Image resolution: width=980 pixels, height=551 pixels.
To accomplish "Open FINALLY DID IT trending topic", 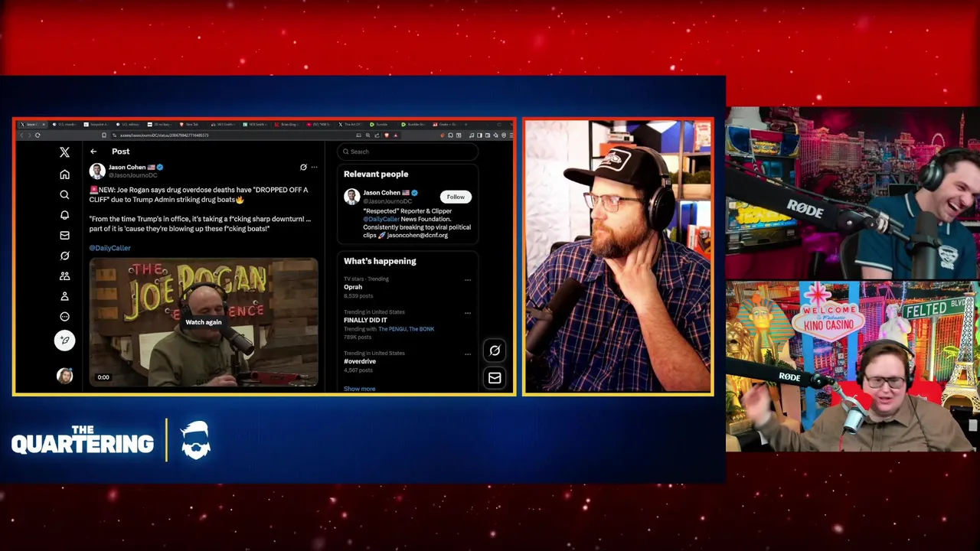I will 365,320.
